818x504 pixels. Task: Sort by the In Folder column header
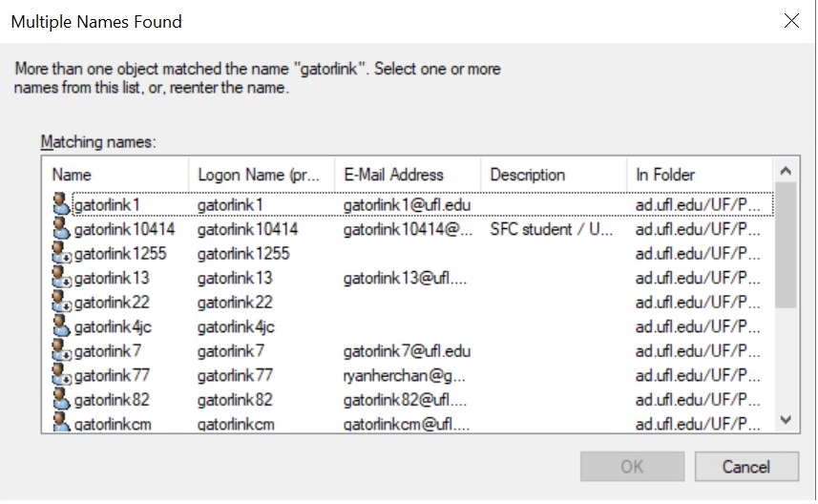[x=700, y=175]
